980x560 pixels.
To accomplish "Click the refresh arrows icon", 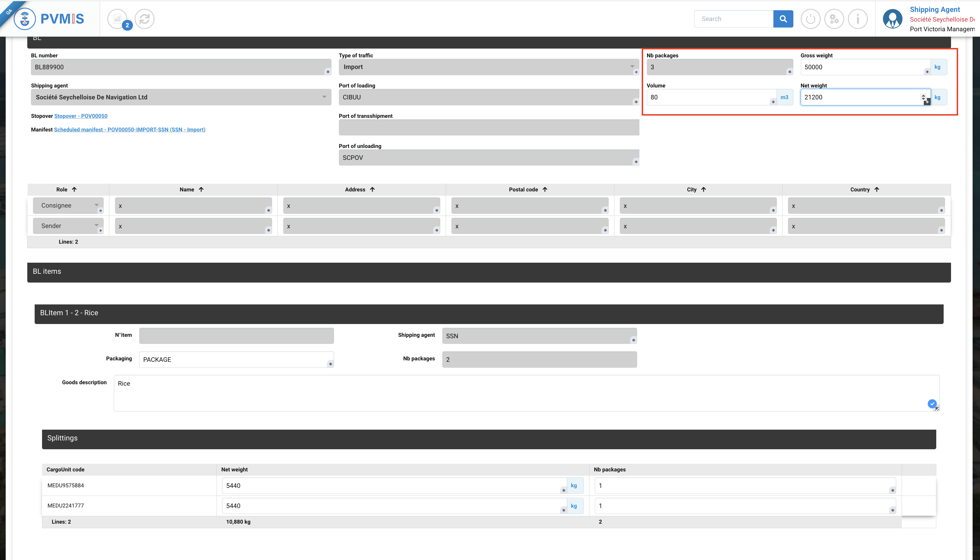I will point(145,19).
